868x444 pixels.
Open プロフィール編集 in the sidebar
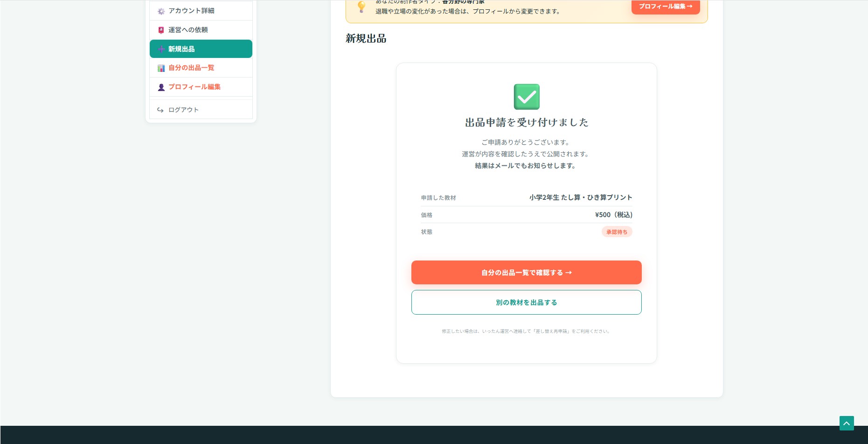pos(201,87)
